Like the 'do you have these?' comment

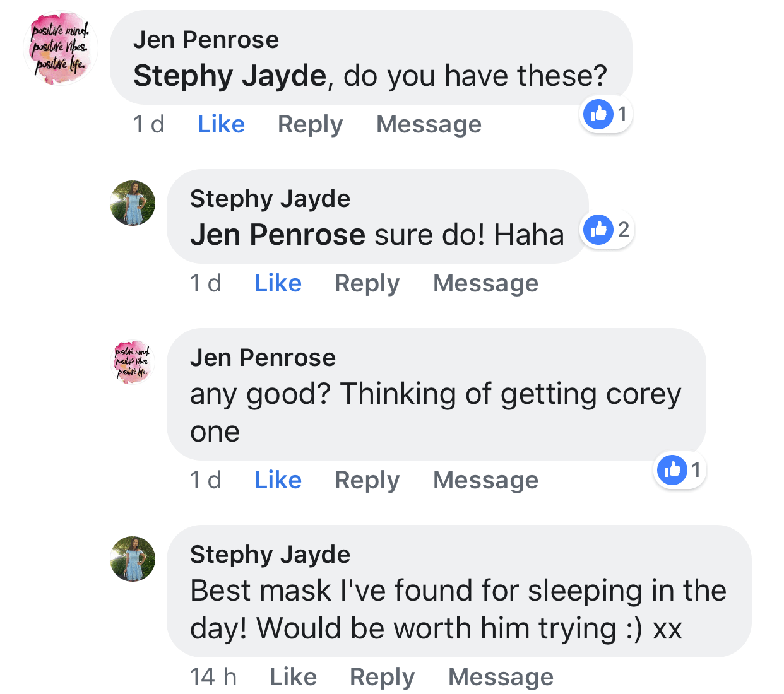tap(221, 124)
